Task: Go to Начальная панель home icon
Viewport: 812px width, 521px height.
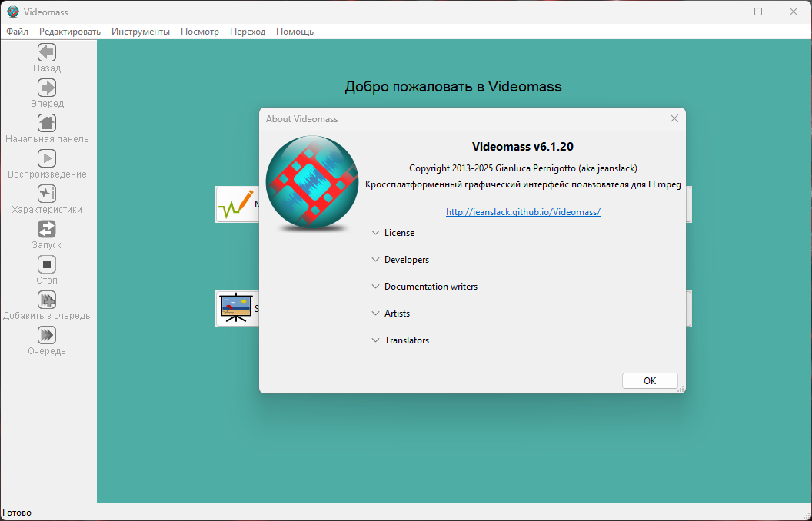Action: tap(47, 123)
